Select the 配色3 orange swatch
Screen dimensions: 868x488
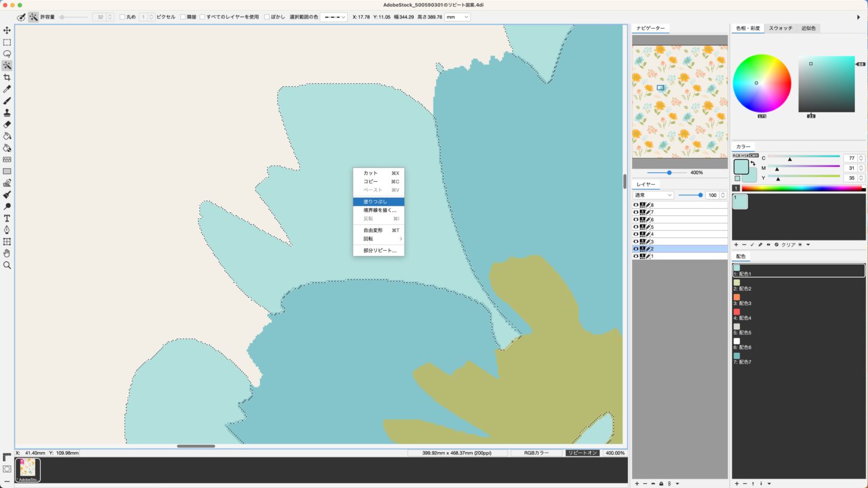pyautogui.click(x=737, y=297)
